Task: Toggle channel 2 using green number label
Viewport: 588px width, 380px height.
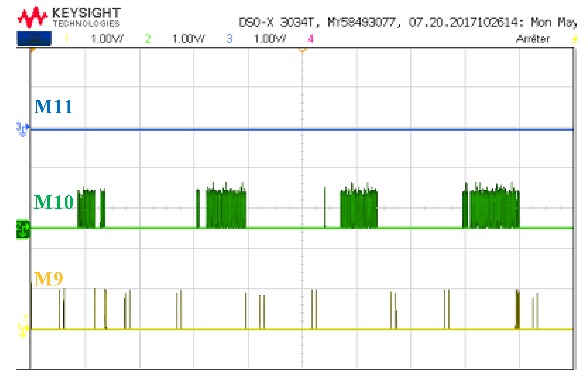Action: pos(148,39)
